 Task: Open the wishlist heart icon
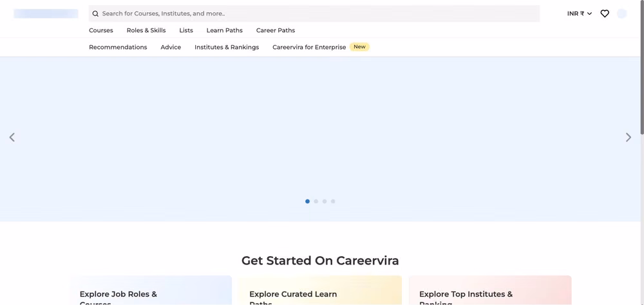pos(605,14)
